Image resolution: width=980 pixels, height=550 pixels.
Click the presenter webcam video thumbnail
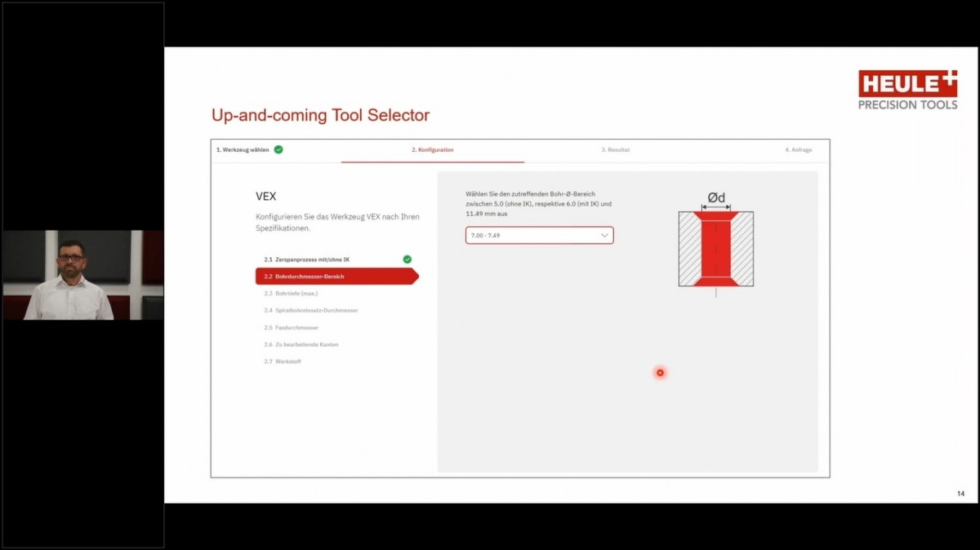pyautogui.click(x=82, y=275)
